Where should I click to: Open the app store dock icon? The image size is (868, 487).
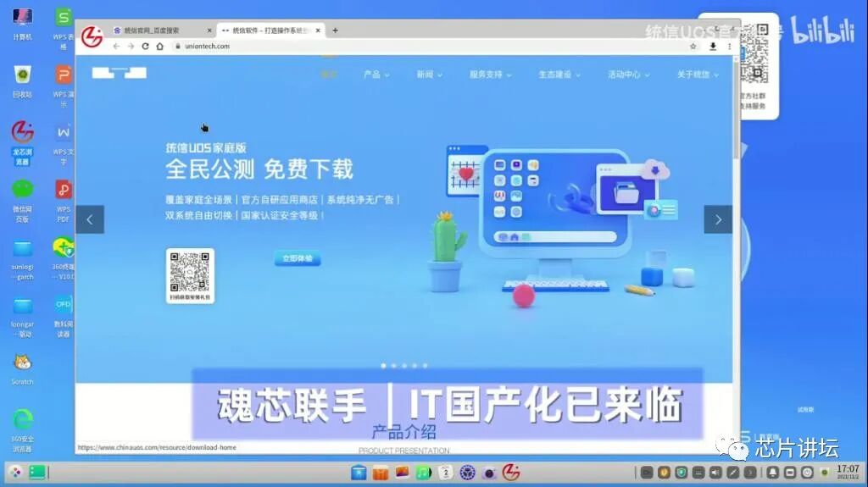point(359,473)
